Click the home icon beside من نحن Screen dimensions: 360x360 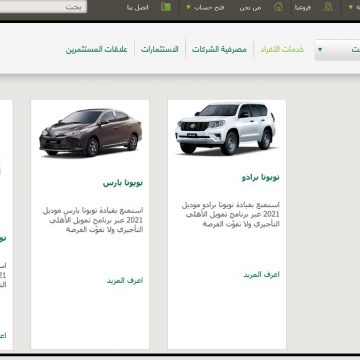278,7
